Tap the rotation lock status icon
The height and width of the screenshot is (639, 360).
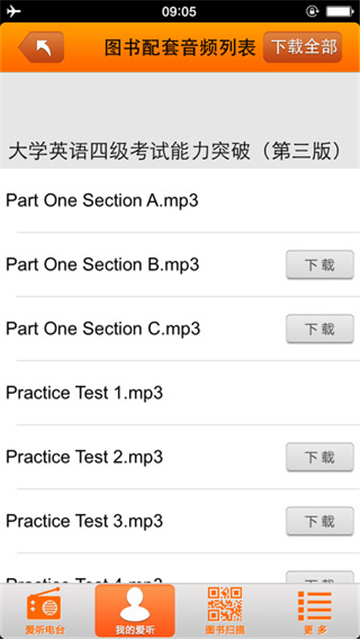[x=313, y=11]
